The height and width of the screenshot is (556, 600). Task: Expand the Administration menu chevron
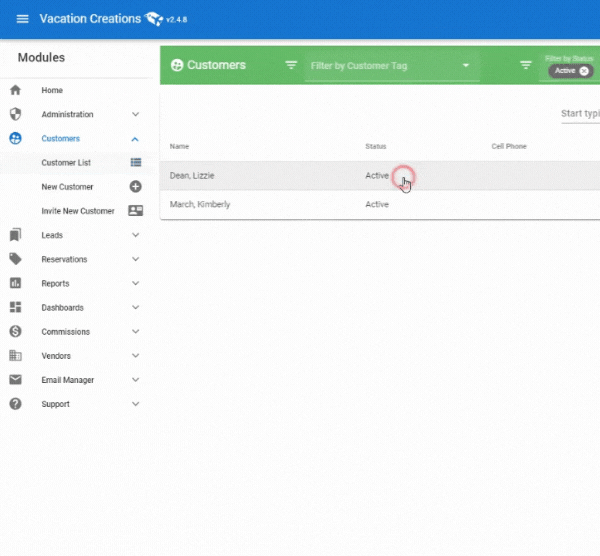coord(135,114)
